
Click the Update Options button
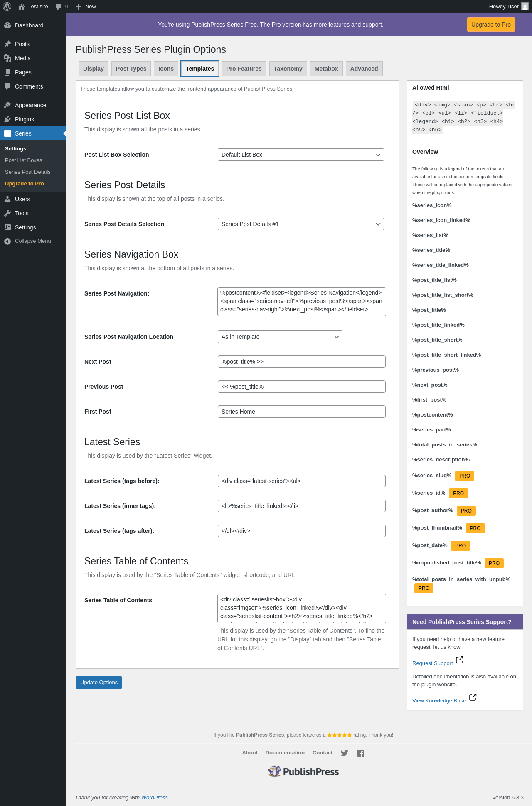coord(99,683)
